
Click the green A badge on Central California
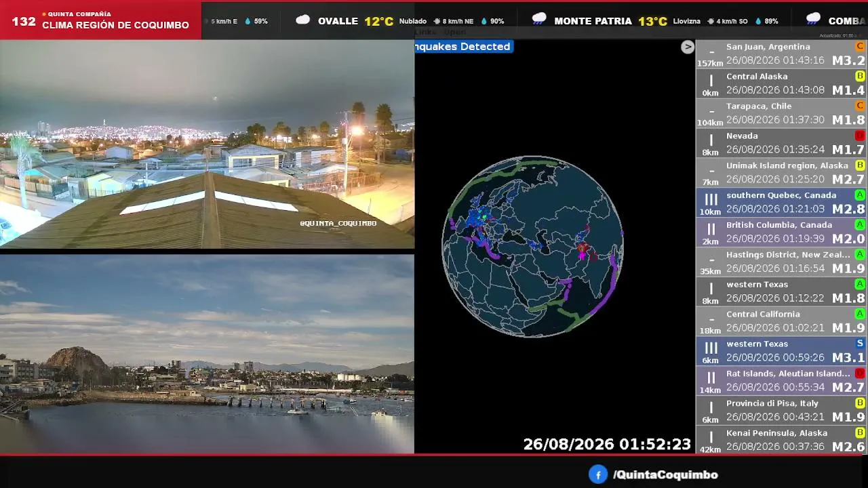pyautogui.click(x=860, y=314)
